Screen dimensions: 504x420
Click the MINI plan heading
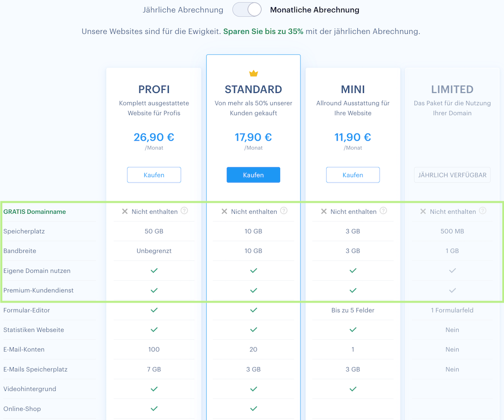tap(353, 89)
